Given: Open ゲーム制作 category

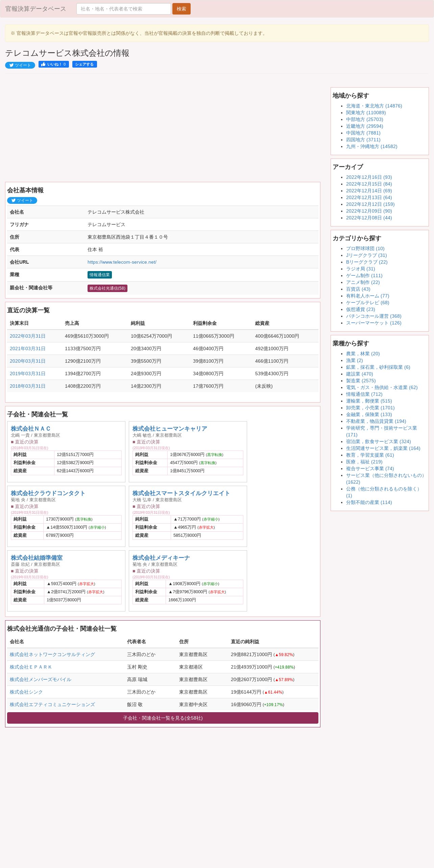Looking at the screenshot, I should pyautogui.click(x=364, y=275).
